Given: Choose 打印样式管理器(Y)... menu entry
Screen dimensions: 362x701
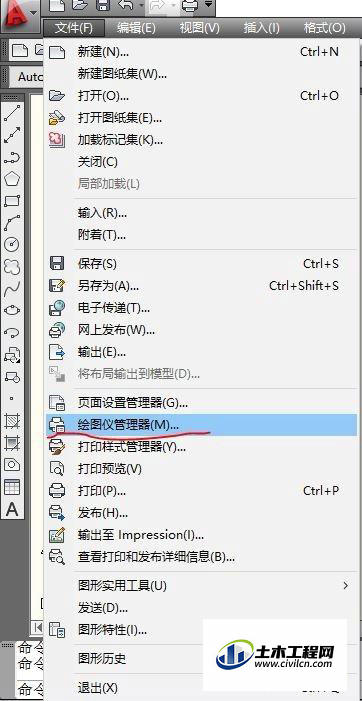Looking at the screenshot, I should [x=202, y=446].
